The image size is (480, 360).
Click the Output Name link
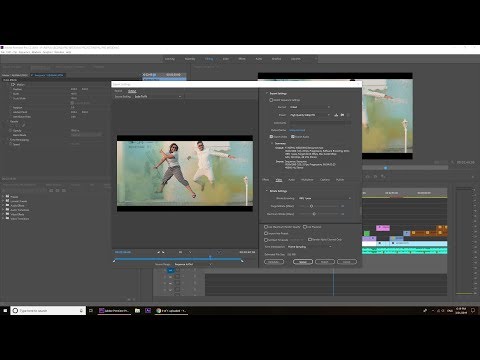point(297,130)
